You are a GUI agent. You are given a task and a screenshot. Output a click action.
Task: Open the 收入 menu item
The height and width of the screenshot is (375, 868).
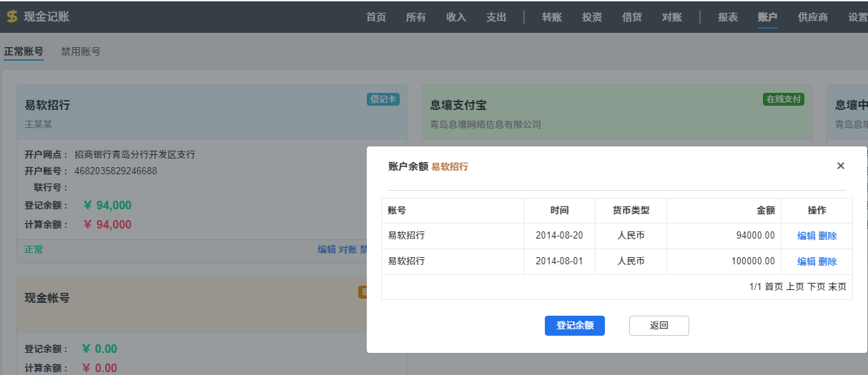click(456, 17)
